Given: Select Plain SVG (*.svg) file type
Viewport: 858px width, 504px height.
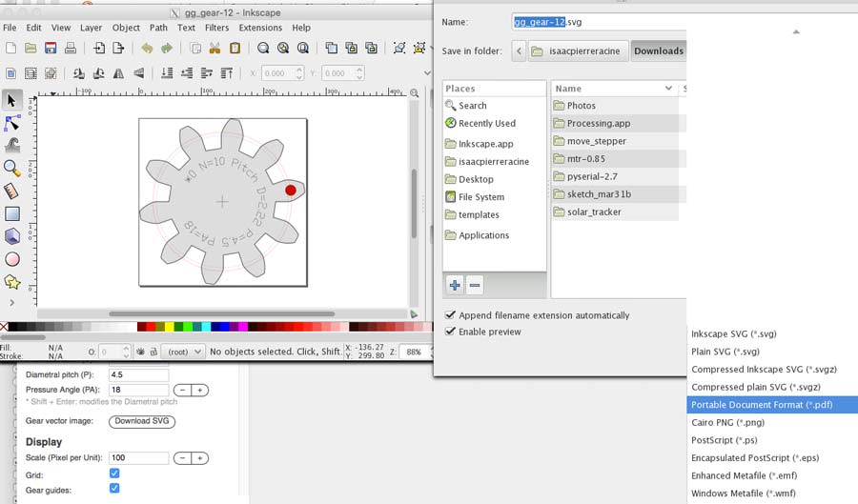Looking at the screenshot, I should point(725,352).
